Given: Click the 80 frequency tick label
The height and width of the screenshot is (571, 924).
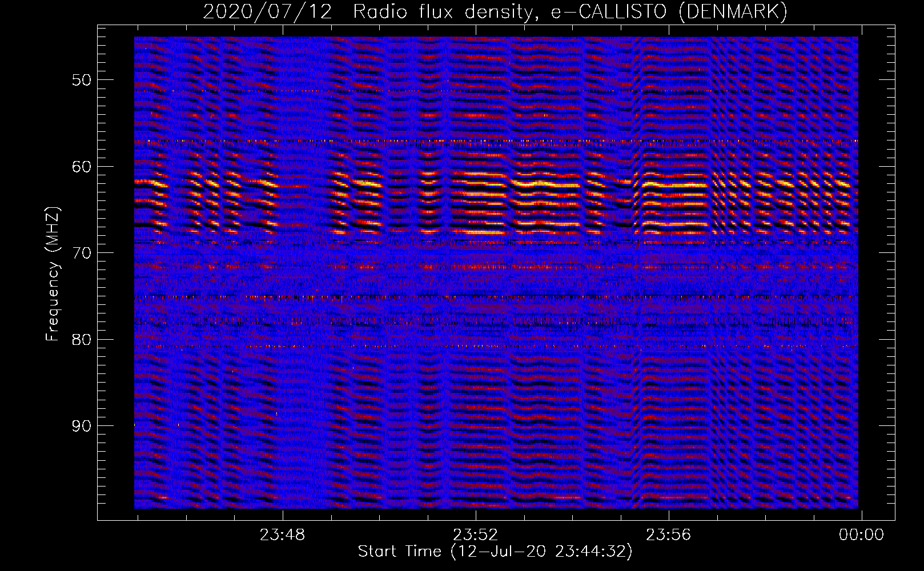Looking at the screenshot, I should 82,340.
